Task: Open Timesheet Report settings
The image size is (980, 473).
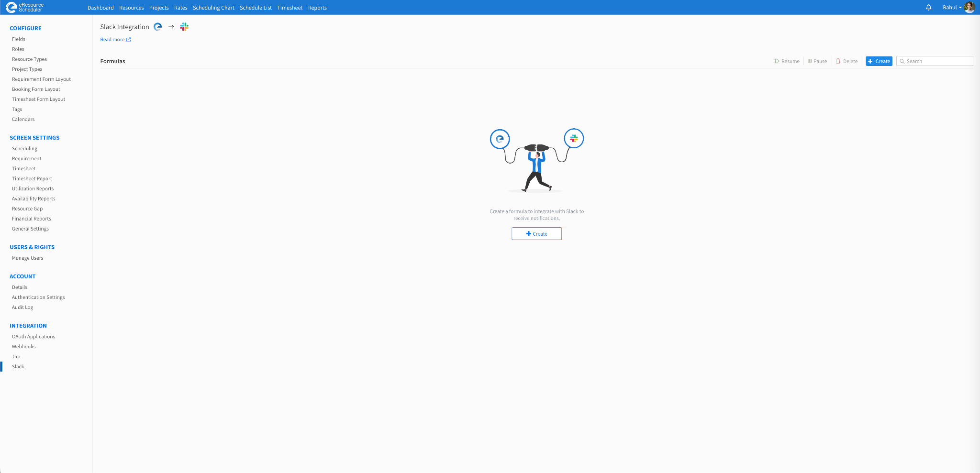Action: (32, 179)
